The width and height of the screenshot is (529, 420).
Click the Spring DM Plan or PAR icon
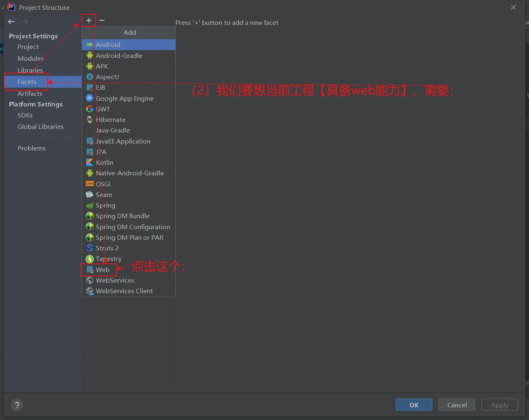[90, 237]
